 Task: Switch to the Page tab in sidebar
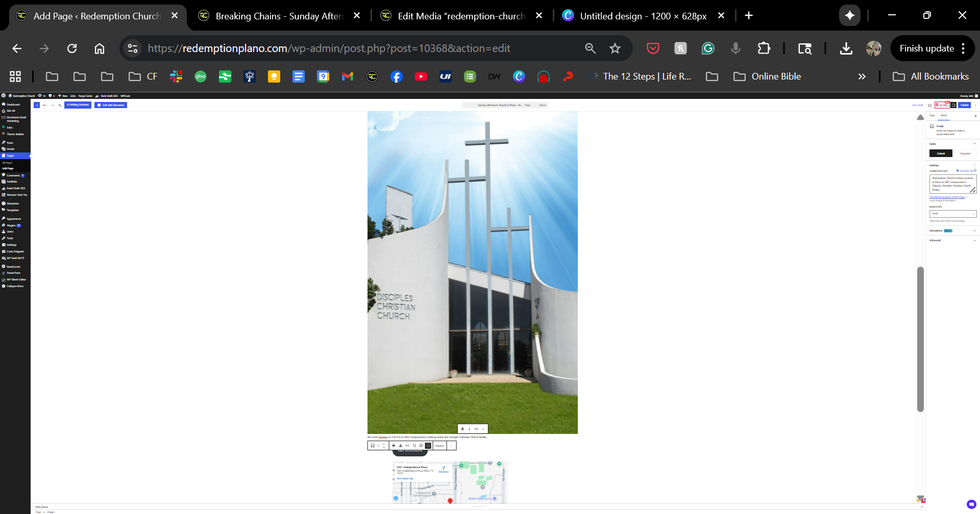coord(932,116)
